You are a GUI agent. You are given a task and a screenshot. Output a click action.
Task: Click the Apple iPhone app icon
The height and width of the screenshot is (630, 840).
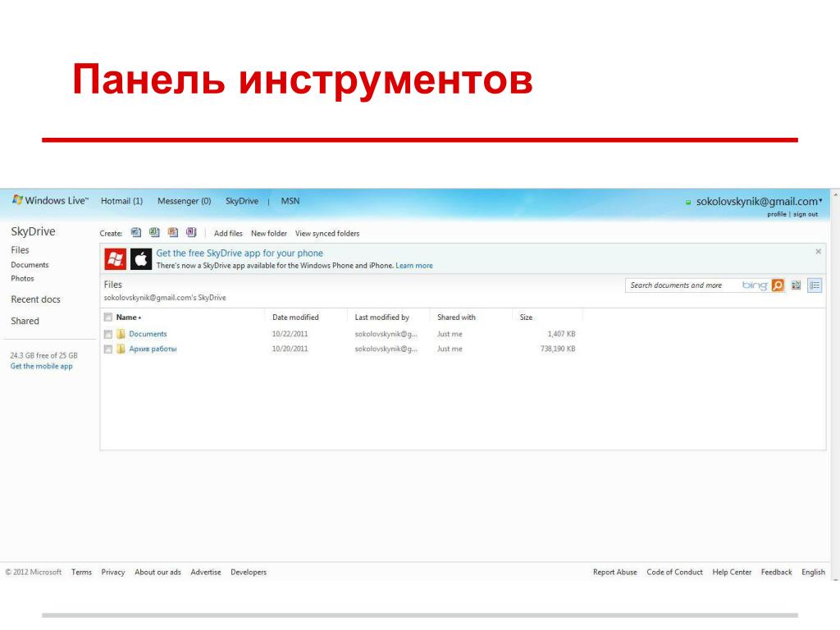141,259
